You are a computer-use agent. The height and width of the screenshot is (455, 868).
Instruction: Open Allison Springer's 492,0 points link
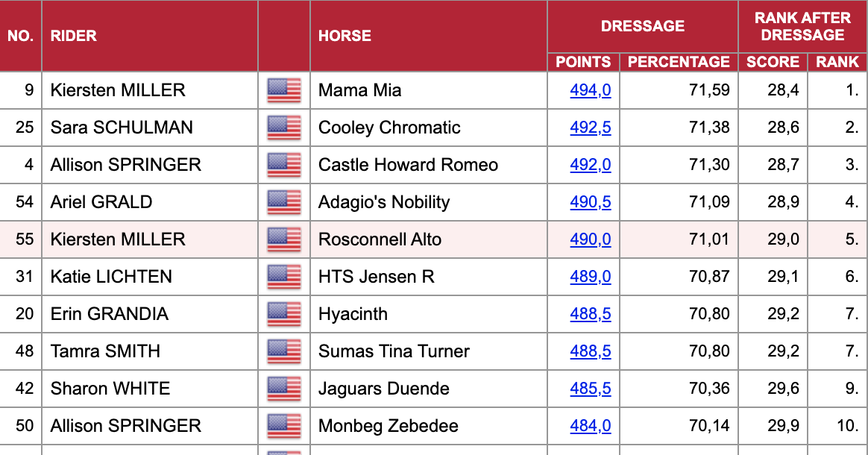point(591,165)
